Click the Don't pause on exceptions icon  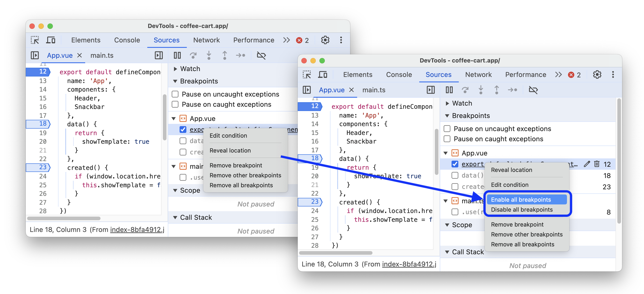click(x=262, y=55)
